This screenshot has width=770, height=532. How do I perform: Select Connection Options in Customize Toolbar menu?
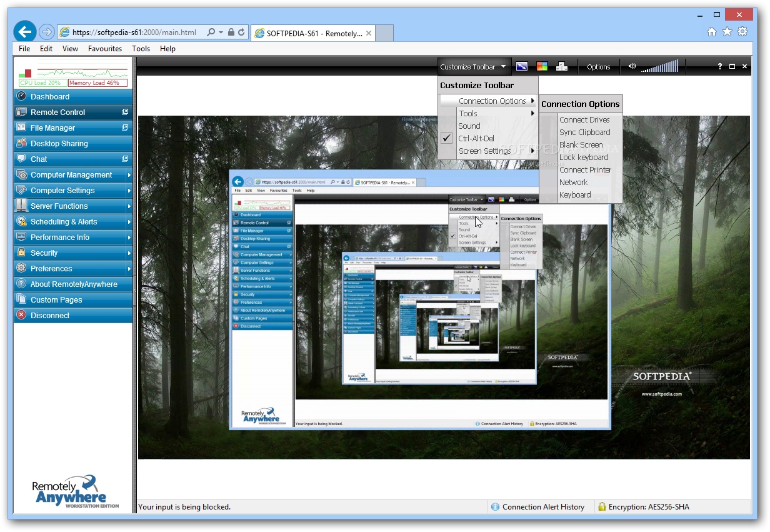pos(488,101)
